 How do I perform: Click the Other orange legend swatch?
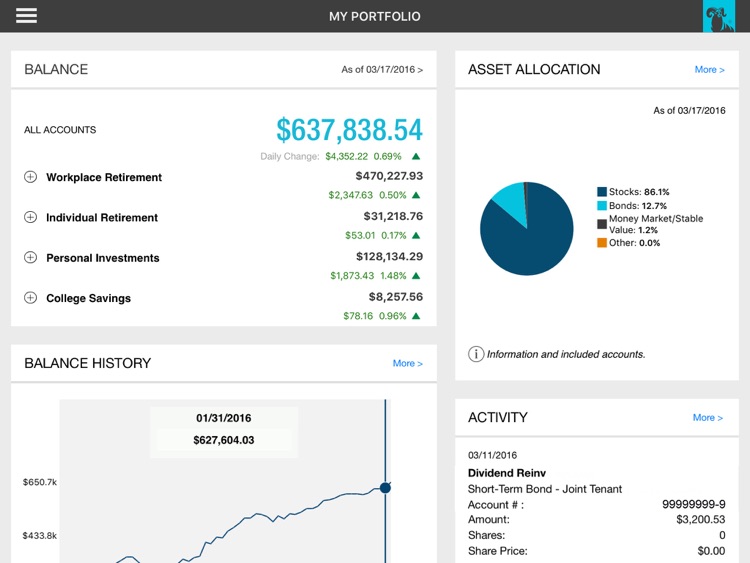tap(602, 243)
